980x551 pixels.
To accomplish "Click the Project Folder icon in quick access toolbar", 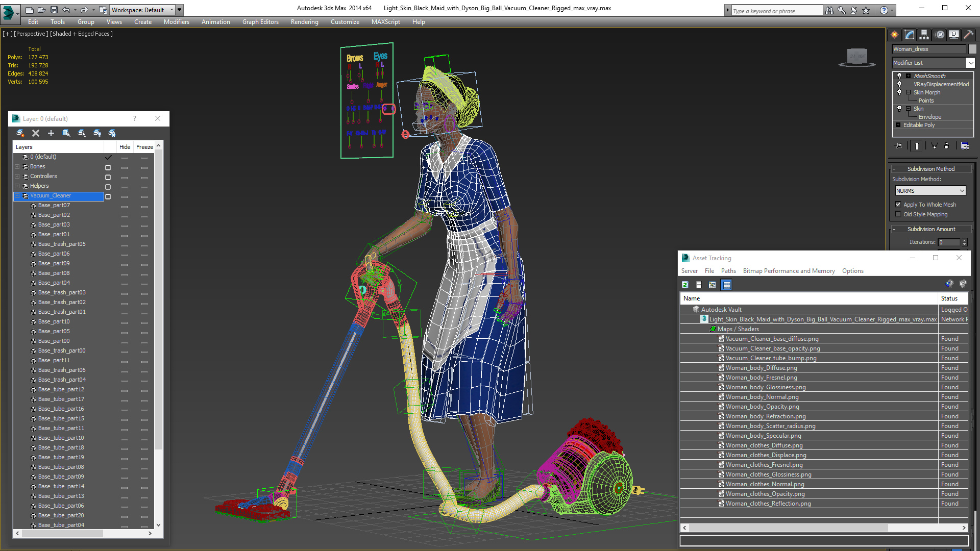I will [103, 10].
